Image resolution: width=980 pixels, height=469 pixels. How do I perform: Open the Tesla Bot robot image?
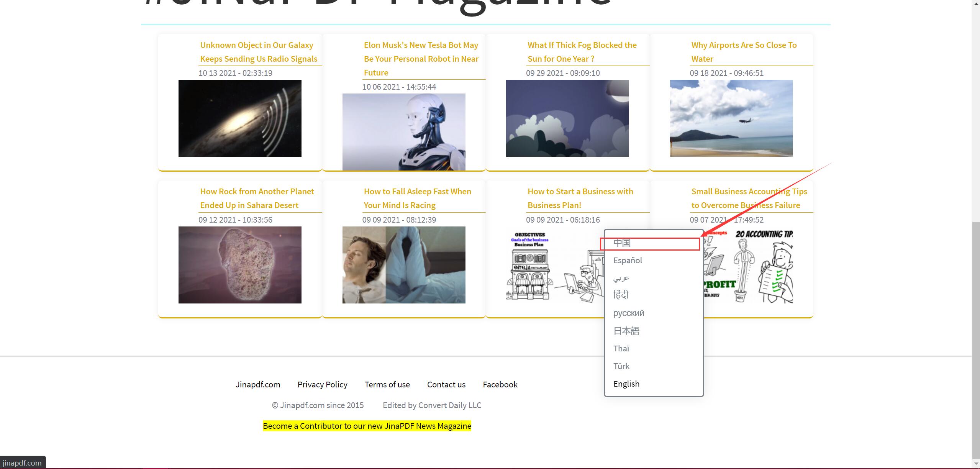tap(404, 131)
